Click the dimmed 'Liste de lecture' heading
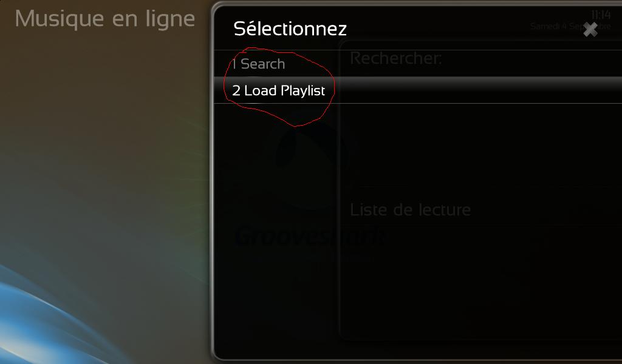 pos(410,209)
